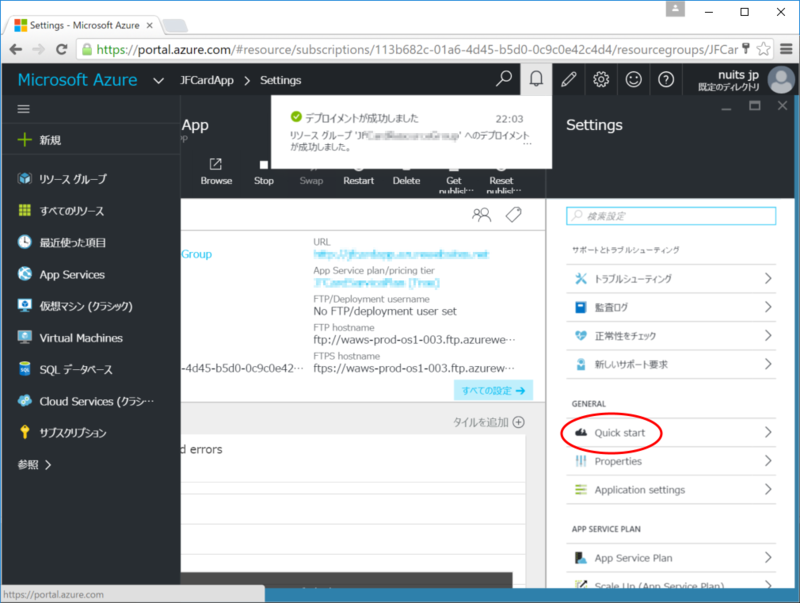Screen dimensions: 800x603
Task: Open Properties settings item
Action: click(670, 461)
